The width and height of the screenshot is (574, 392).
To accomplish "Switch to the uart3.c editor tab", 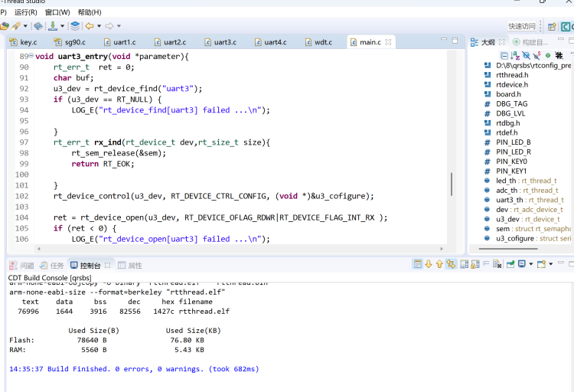I will click(220, 42).
